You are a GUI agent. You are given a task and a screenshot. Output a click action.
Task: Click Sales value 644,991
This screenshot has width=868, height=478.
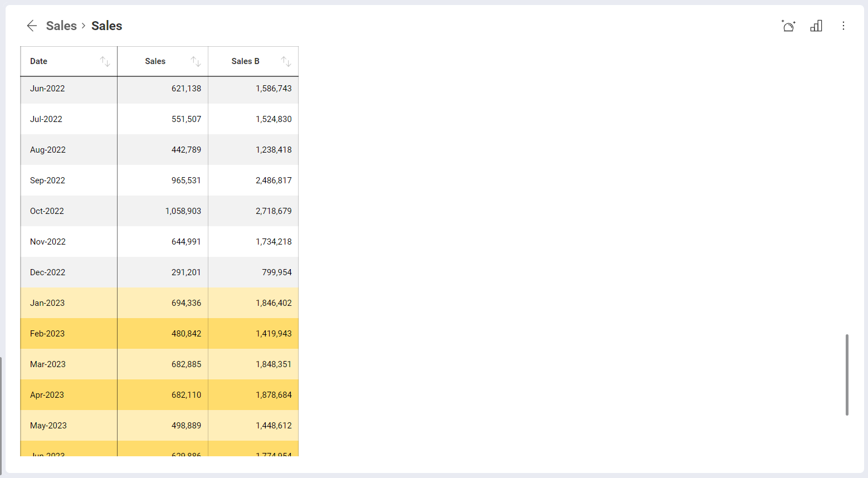coord(186,242)
